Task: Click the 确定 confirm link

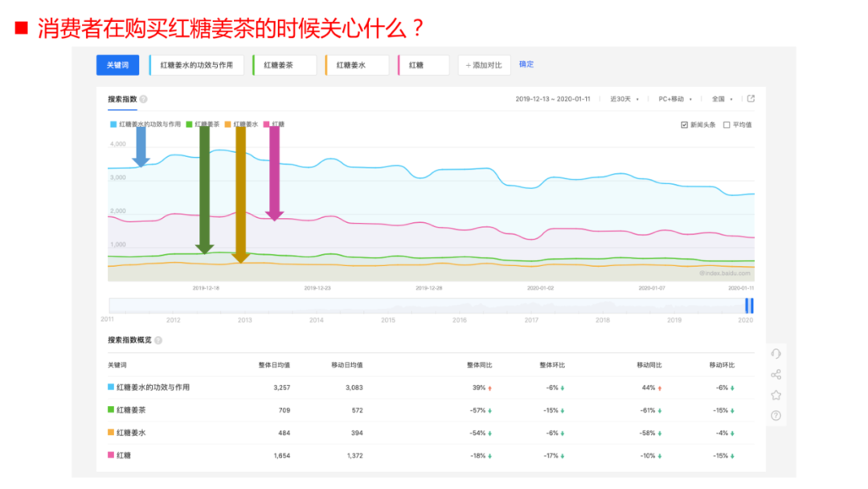Action: (526, 64)
